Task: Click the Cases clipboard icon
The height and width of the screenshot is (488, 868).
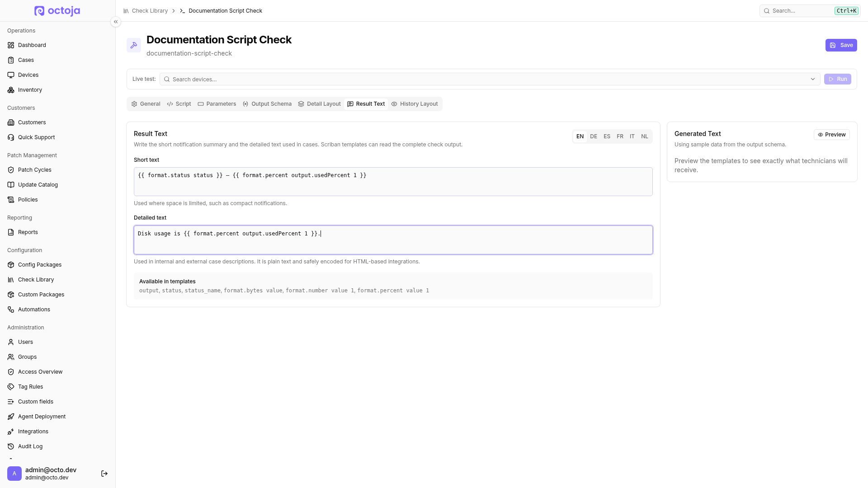Action: point(11,60)
